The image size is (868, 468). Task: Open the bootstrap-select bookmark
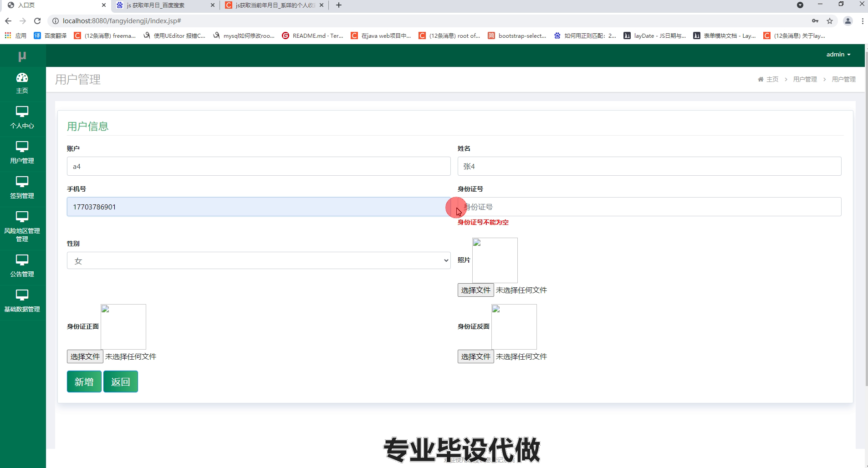point(517,36)
